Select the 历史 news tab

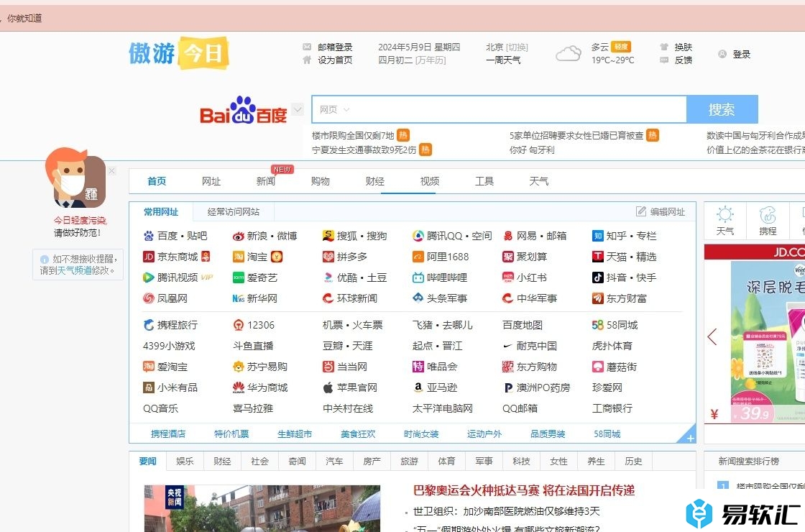[x=633, y=461]
